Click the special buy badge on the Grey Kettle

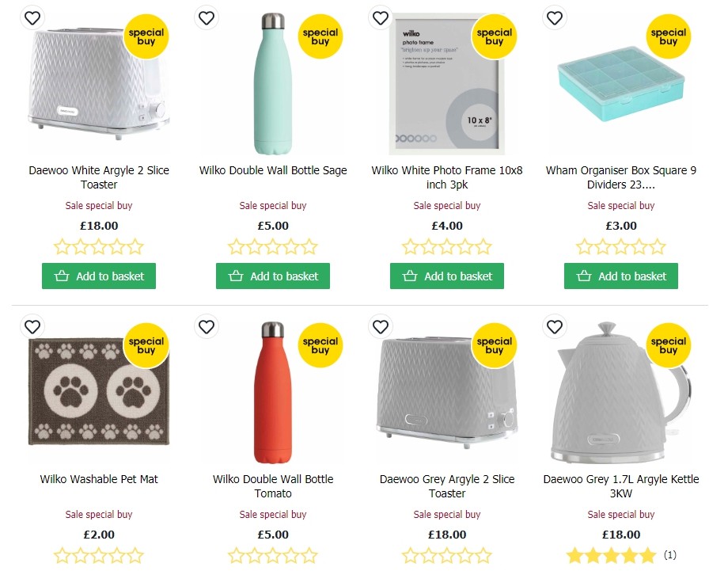point(669,345)
